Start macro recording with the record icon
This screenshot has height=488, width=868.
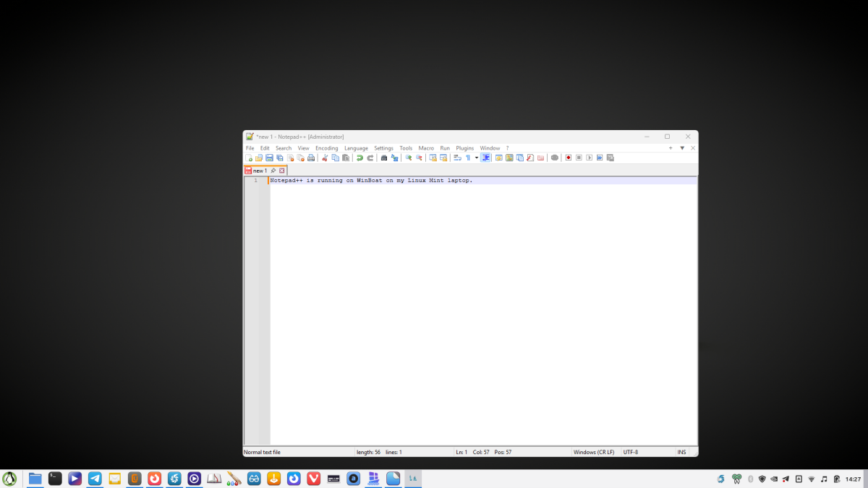click(568, 157)
